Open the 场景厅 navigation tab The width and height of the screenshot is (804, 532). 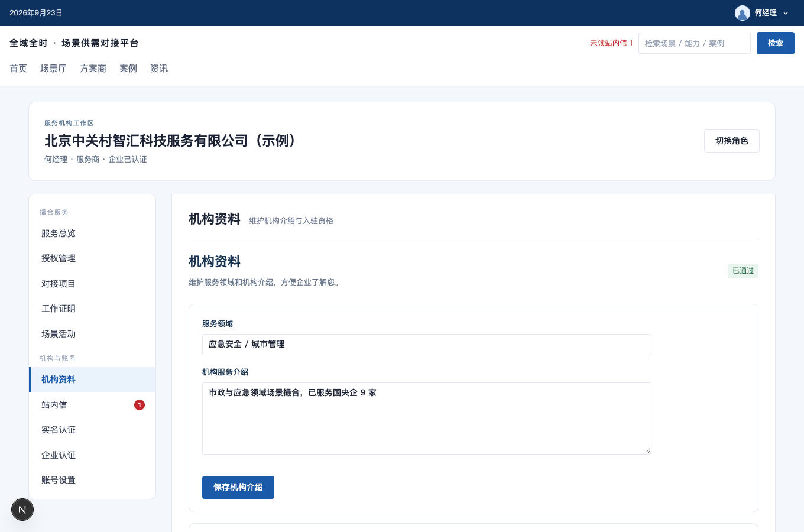tap(53, 69)
